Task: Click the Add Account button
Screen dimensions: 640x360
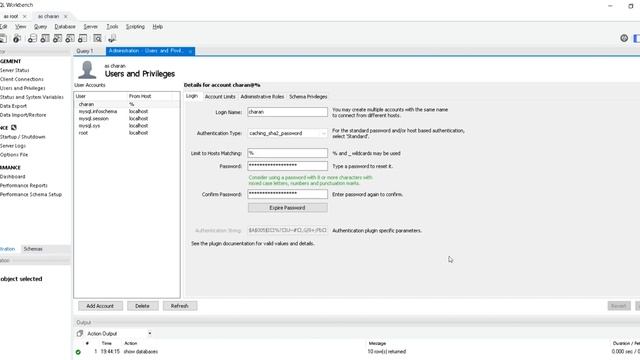Action: click(x=100, y=306)
